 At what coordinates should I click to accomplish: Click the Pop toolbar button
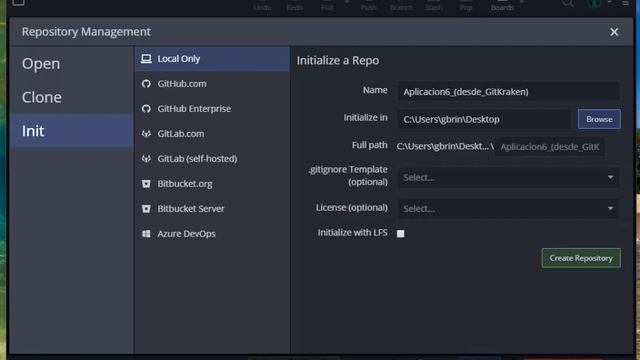[466, 5]
